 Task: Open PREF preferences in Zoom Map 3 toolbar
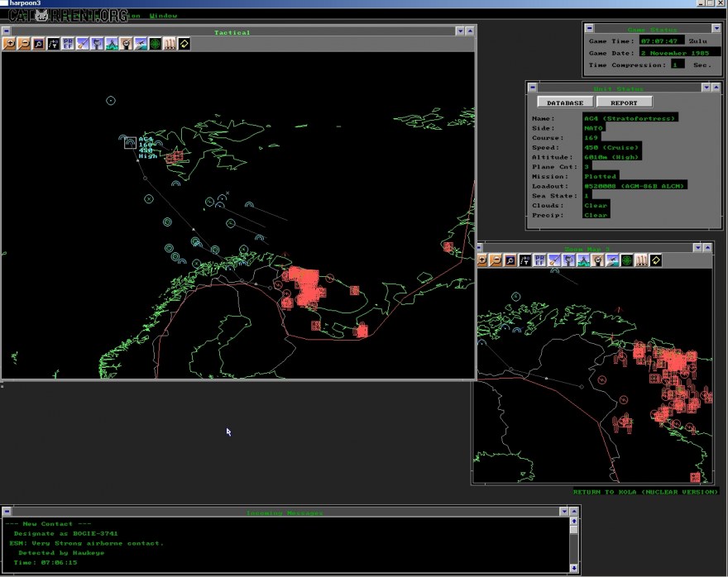(539, 260)
